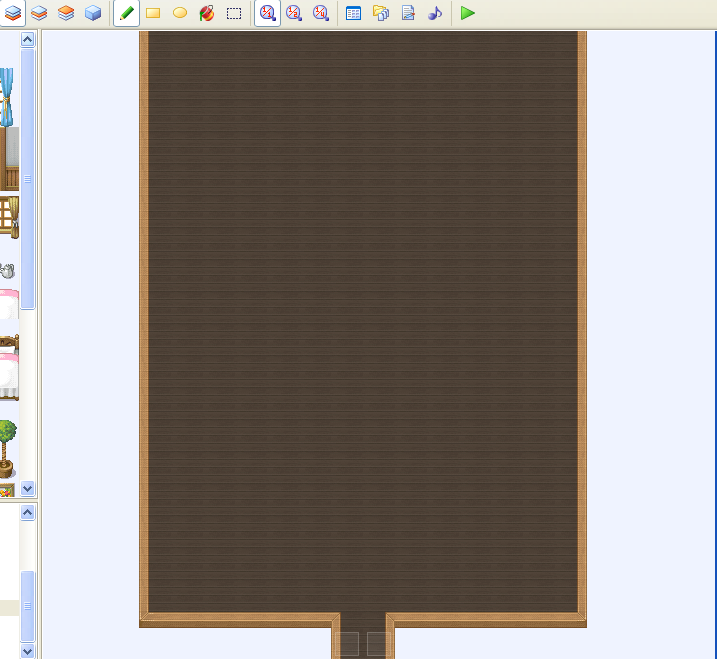The width and height of the screenshot is (717, 659).
Task: Select the Flood Fill paint bucket tool
Action: (x=207, y=13)
